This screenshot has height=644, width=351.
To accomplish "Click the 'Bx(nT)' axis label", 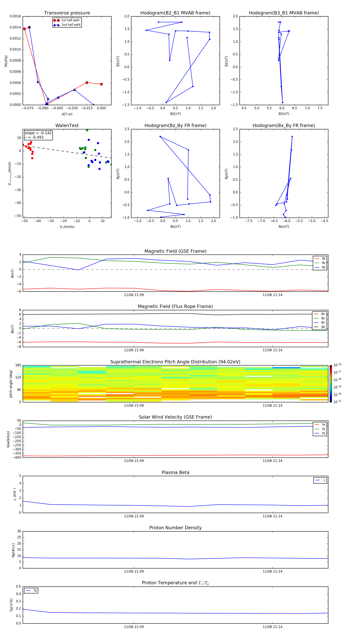I will [x=284, y=227].
